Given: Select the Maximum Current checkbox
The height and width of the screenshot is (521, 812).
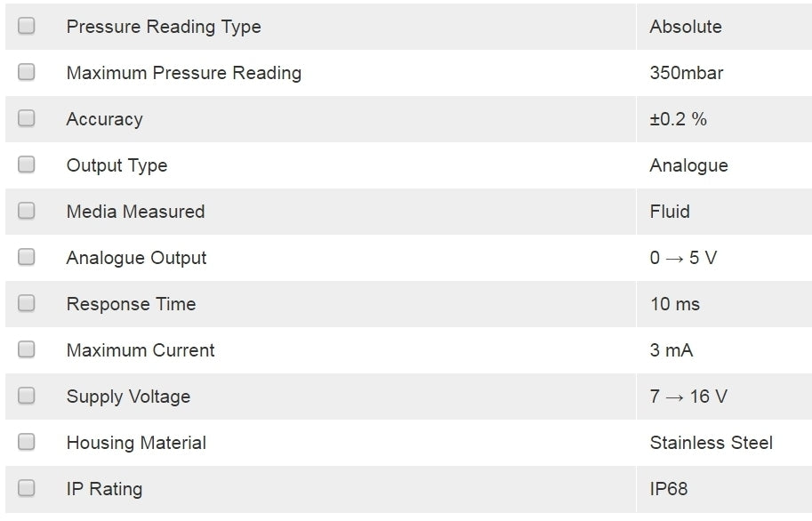Looking at the screenshot, I should (27, 349).
